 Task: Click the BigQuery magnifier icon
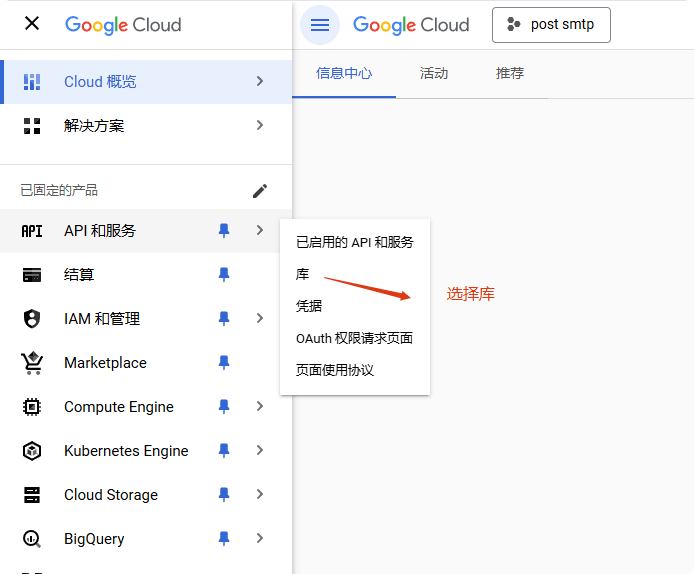click(32, 539)
